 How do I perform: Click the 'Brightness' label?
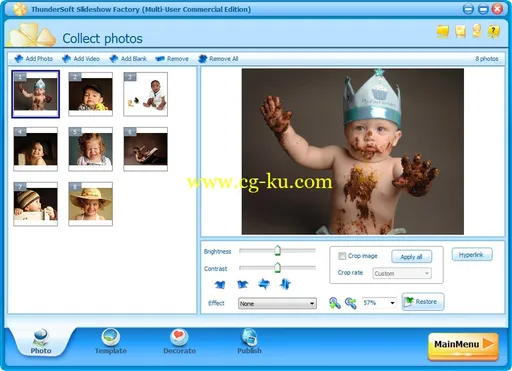pyautogui.click(x=217, y=251)
